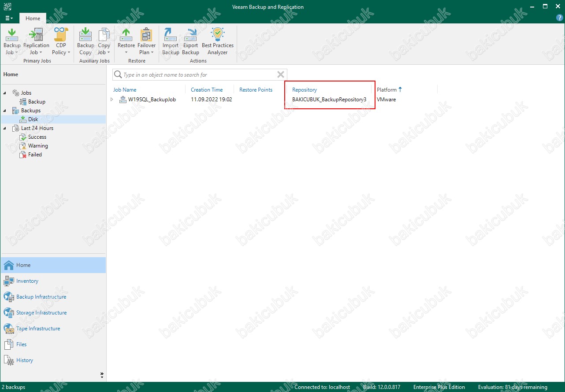The width and height of the screenshot is (565, 392).
Task: Click the W19SQL_BackupJob row icon
Action: [123, 100]
